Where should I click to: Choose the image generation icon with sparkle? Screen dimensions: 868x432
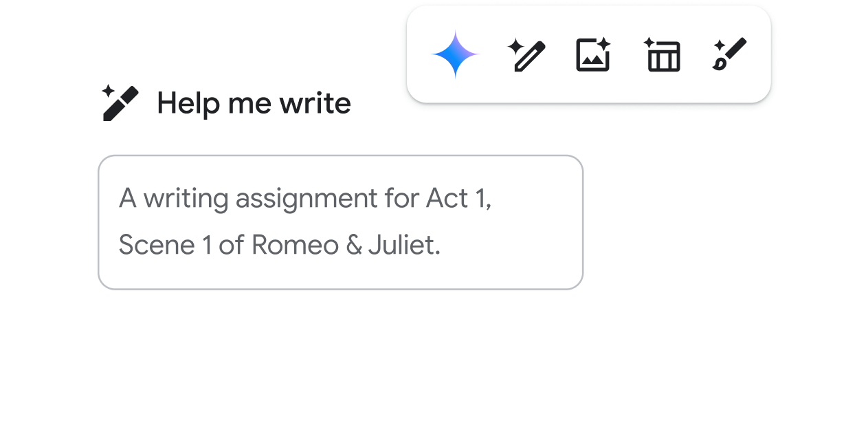[x=593, y=55]
